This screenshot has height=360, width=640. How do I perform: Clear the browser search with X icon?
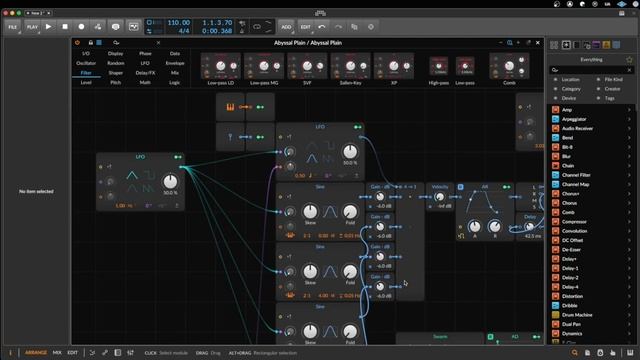coord(629,70)
